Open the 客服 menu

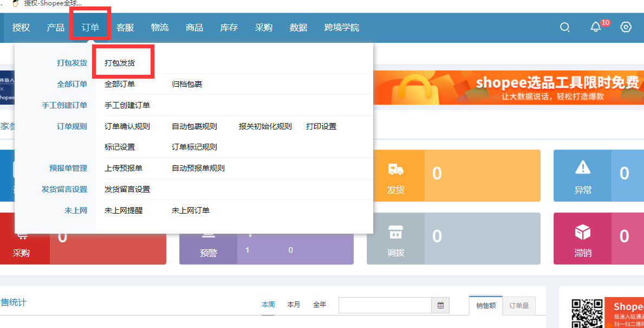[125, 28]
